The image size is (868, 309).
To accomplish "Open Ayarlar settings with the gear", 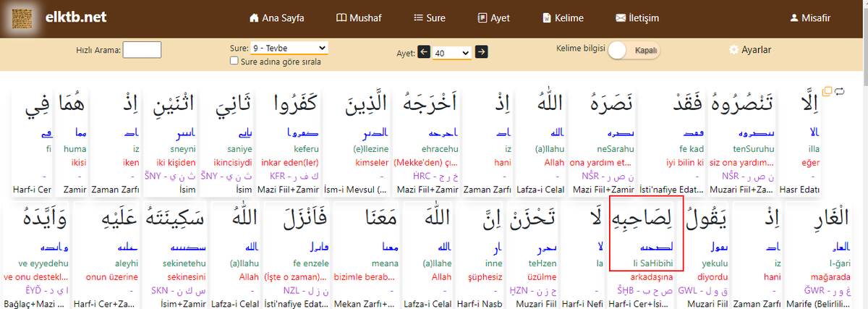I will click(x=750, y=50).
